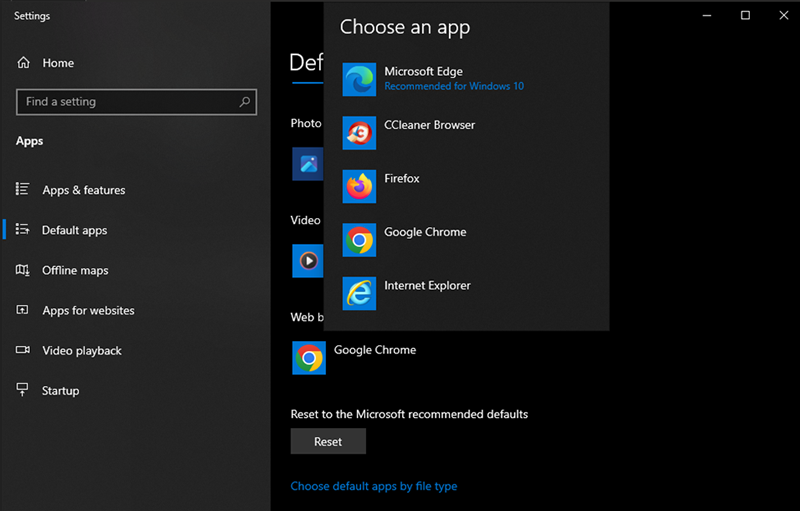This screenshot has width=800, height=511.
Task: Minimize the Settings window
Action: click(707, 15)
